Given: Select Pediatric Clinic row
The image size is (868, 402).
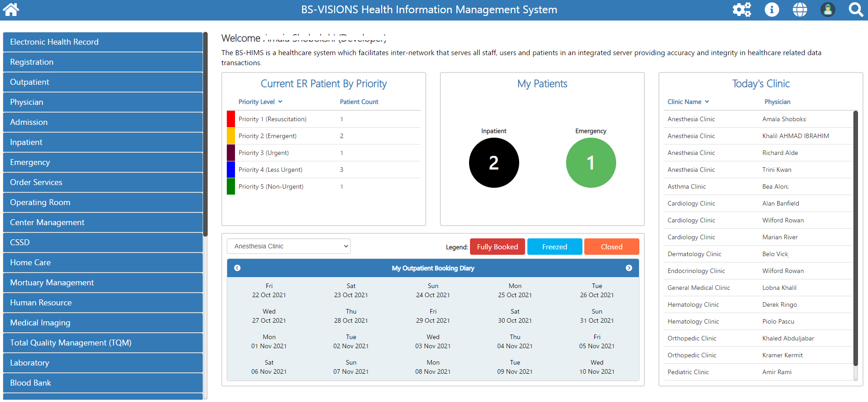Looking at the screenshot, I should [758, 372].
